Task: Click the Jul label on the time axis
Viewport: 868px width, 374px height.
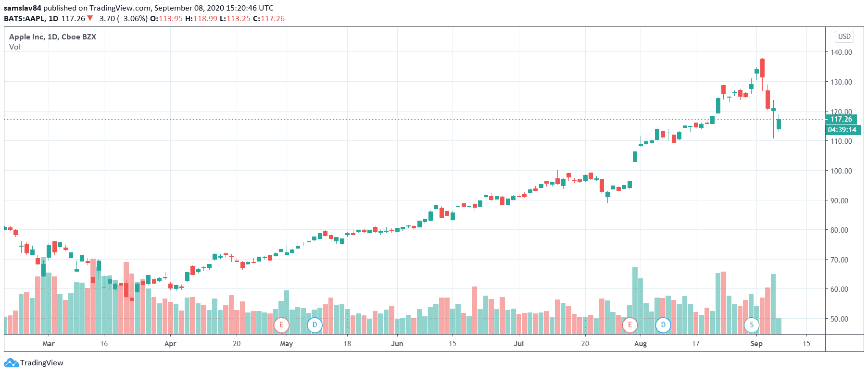Action: [x=518, y=344]
